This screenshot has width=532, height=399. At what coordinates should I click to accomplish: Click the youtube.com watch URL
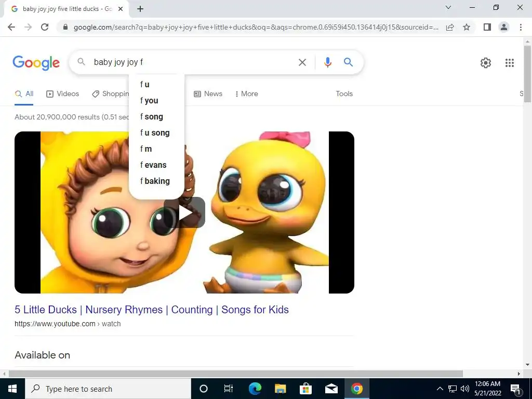click(x=68, y=324)
